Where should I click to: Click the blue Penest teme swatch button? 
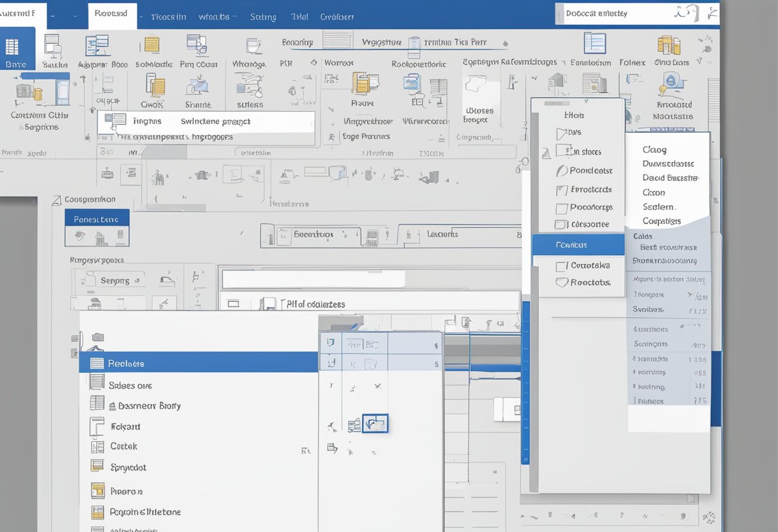pos(97,218)
